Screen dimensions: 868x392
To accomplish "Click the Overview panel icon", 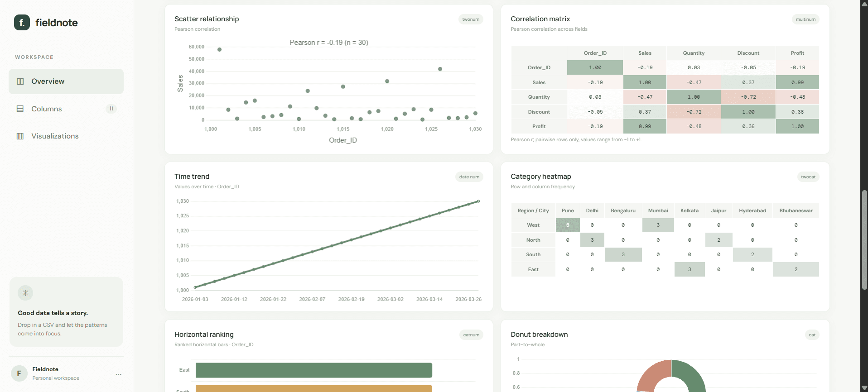I will coord(20,81).
